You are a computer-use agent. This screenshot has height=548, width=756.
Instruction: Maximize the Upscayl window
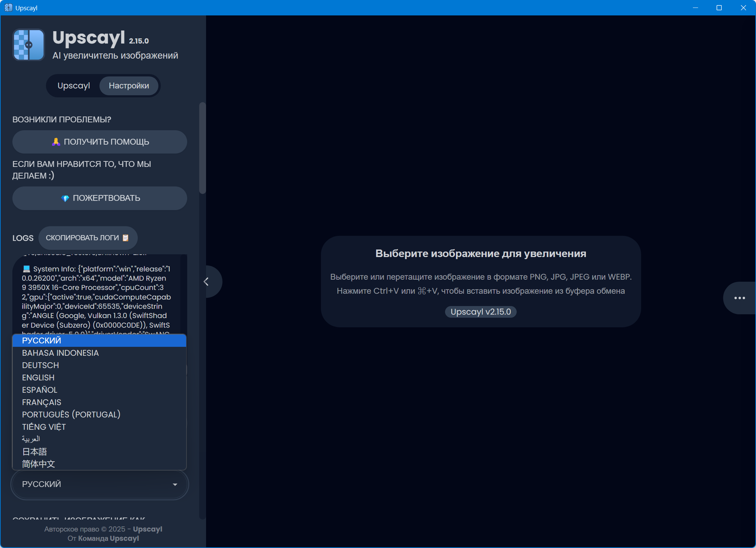[719, 8]
